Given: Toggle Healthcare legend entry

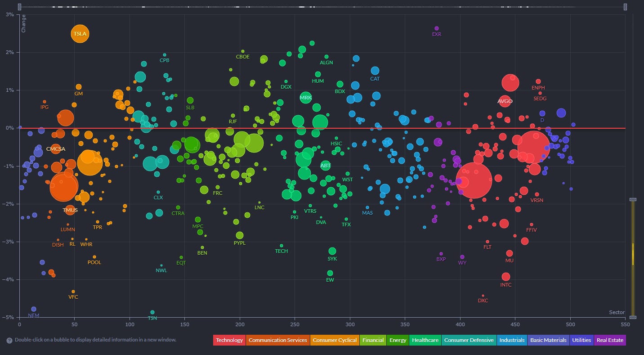Looking at the screenshot, I should point(425,340).
